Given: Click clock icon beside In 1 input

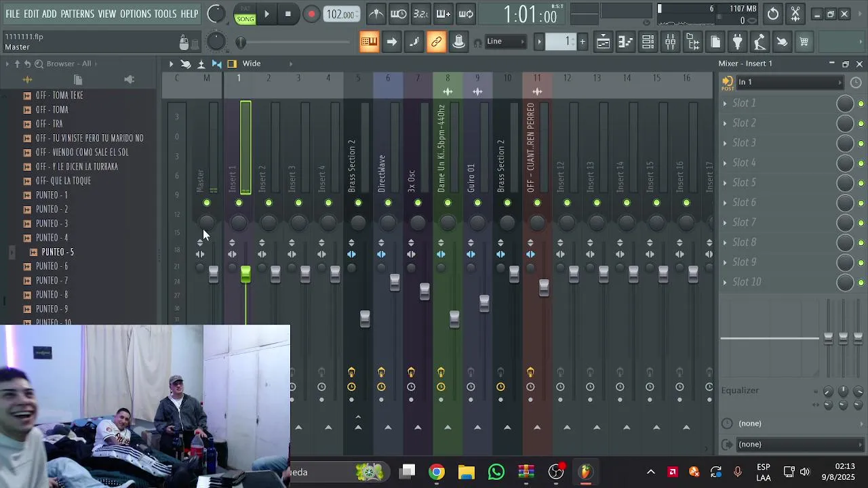Looking at the screenshot, I should tap(856, 83).
